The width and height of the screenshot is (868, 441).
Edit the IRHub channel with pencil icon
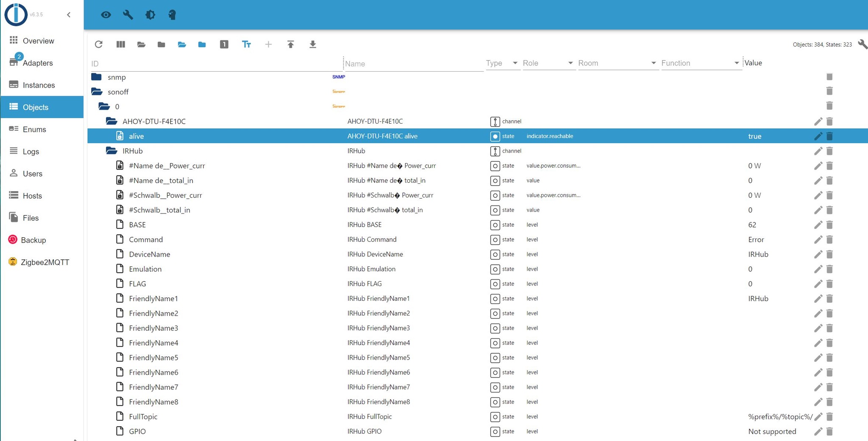click(818, 151)
